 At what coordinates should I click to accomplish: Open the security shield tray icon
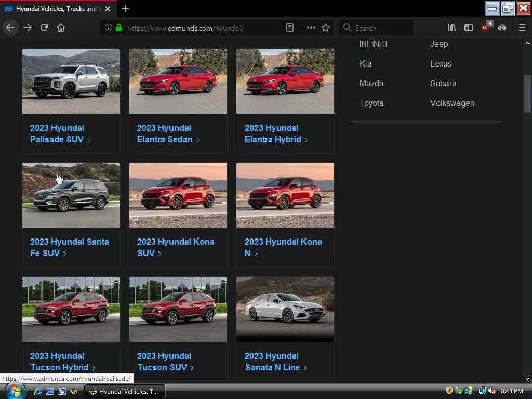pos(449,391)
